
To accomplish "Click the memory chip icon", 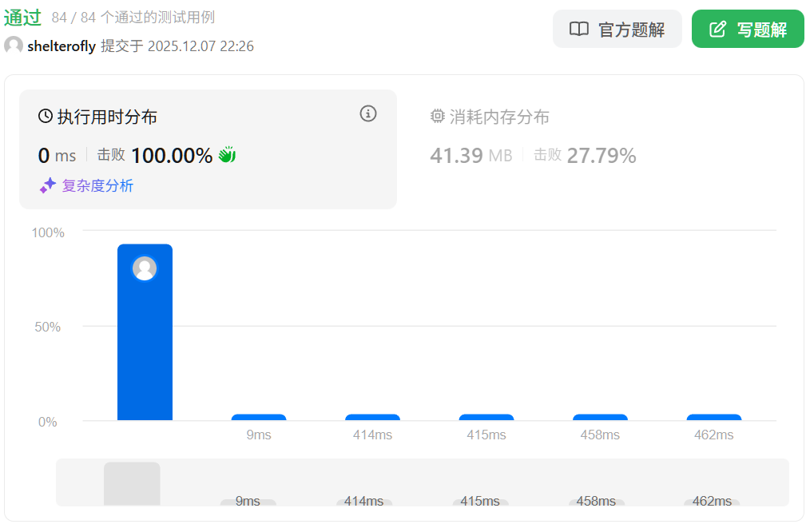I will click(x=437, y=117).
